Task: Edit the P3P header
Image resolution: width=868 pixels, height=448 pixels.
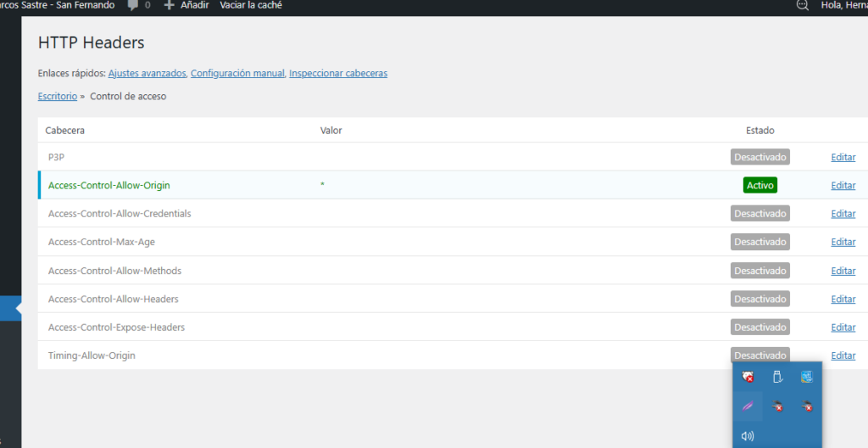Action: [843, 157]
